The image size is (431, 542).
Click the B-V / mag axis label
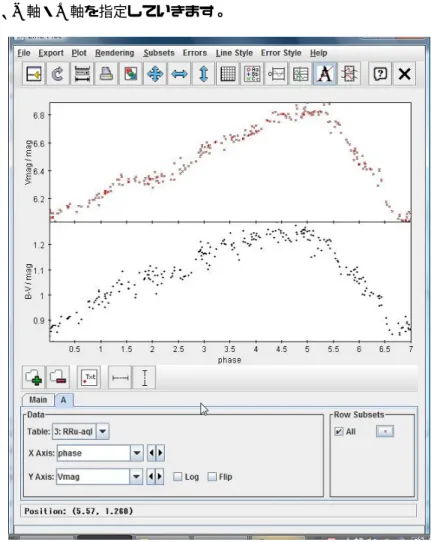tap(28, 281)
